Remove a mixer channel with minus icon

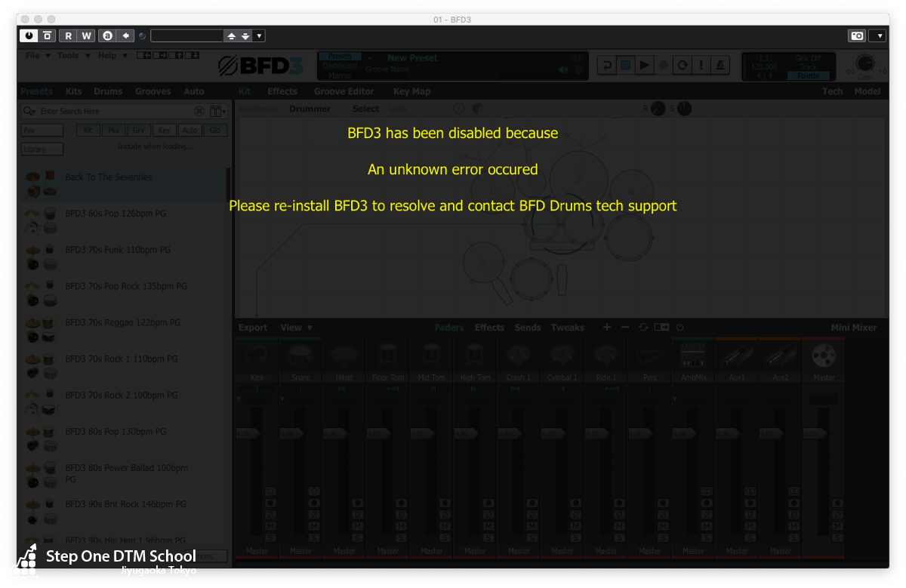(624, 327)
